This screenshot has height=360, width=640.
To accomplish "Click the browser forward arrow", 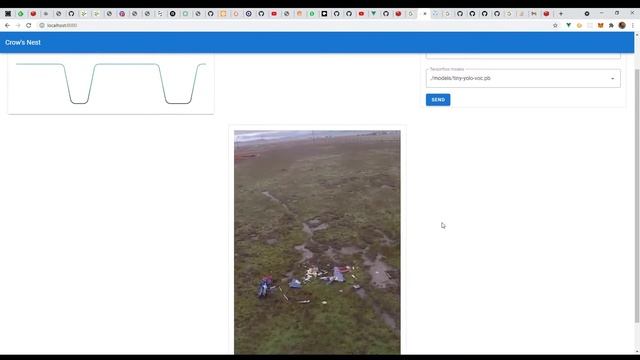I will [x=18, y=25].
